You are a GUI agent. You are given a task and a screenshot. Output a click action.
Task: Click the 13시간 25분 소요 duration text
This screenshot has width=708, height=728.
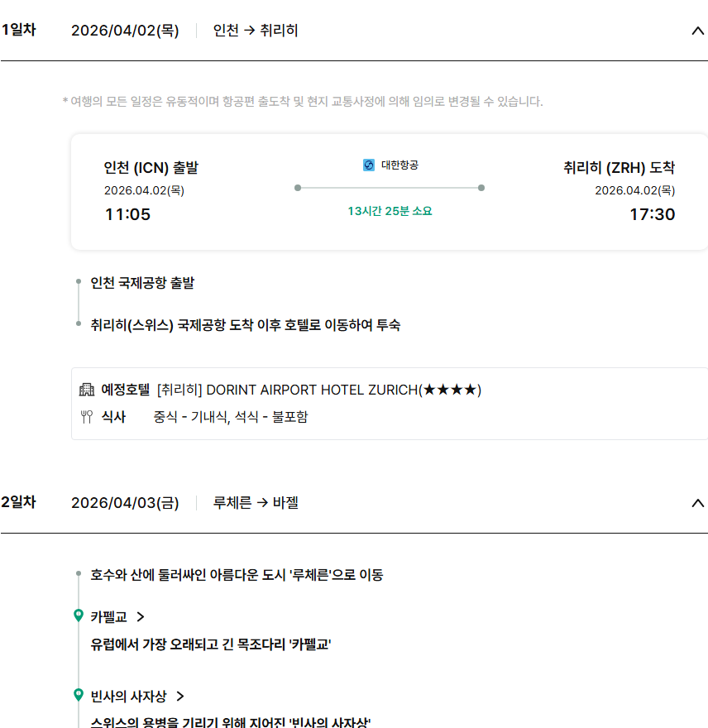pyautogui.click(x=390, y=211)
